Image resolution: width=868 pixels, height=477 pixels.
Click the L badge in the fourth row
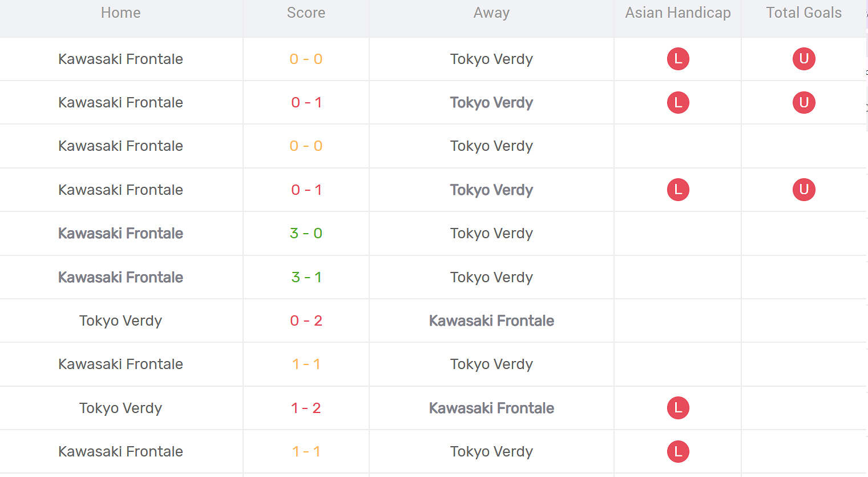coord(678,190)
